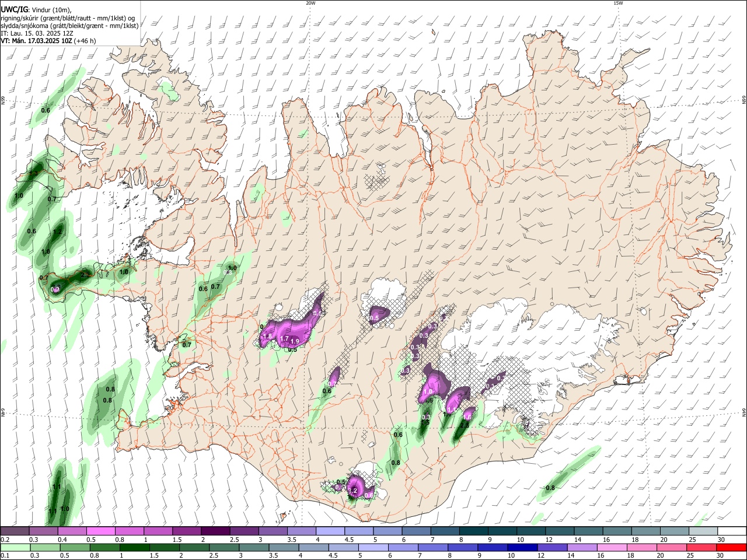Click the '1.9' value in the purple snow area
747x560 pixels.
294,341
